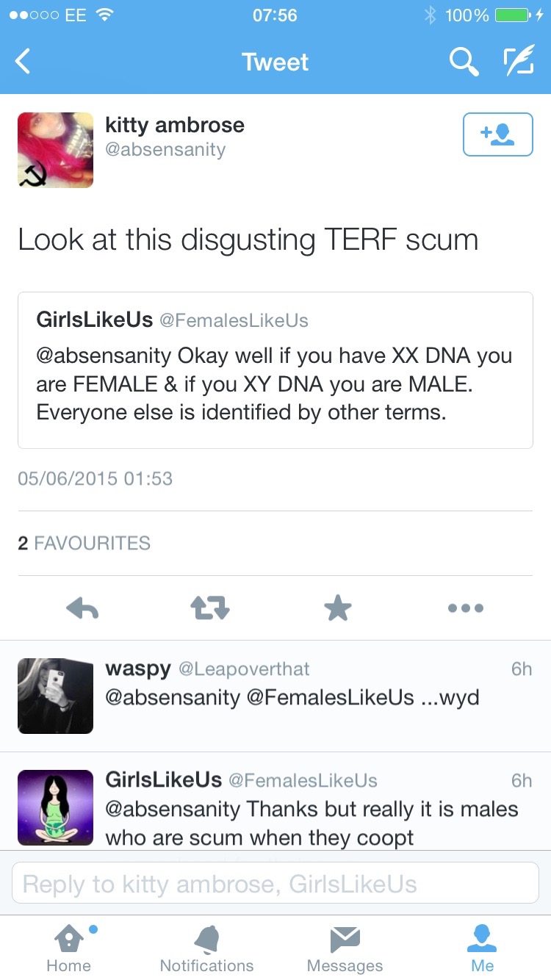The width and height of the screenshot is (551, 980).
Task: Select the Me tab
Action: (x=483, y=948)
